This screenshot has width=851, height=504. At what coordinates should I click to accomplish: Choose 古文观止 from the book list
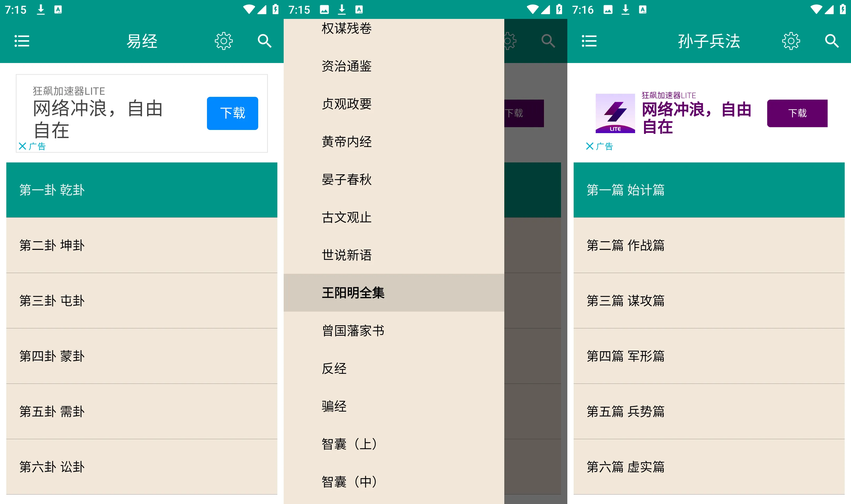[x=346, y=218]
